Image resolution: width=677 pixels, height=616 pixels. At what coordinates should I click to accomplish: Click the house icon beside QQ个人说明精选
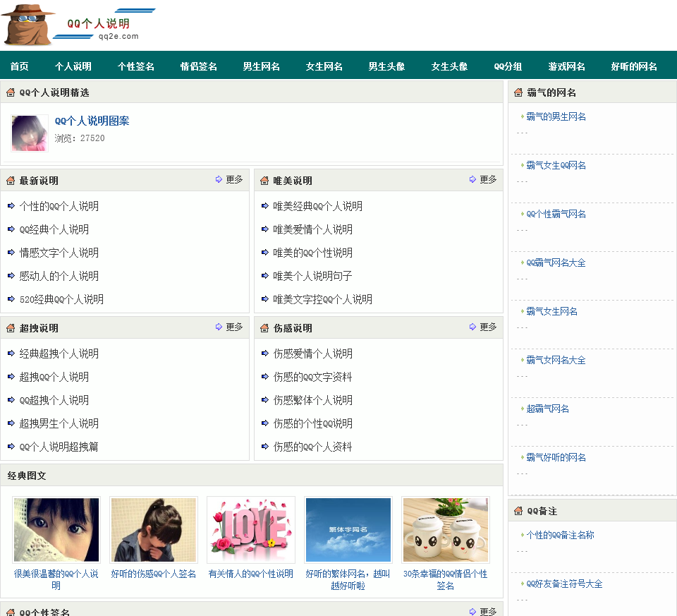pos(11,92)
